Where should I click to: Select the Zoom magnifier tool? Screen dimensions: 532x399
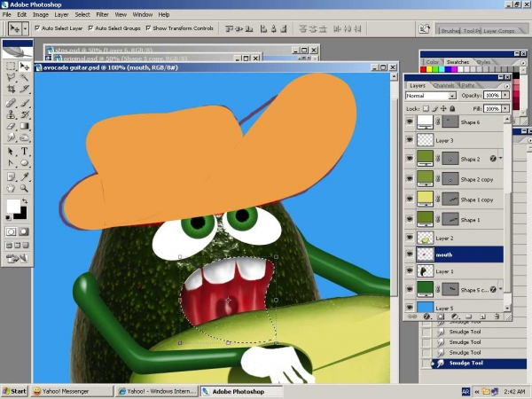point(25,188)
